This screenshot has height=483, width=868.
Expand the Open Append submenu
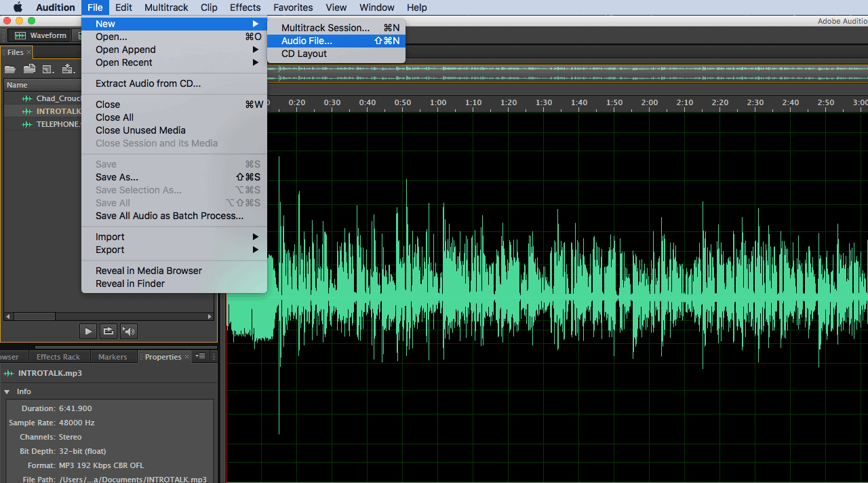[x=174, y=50]
